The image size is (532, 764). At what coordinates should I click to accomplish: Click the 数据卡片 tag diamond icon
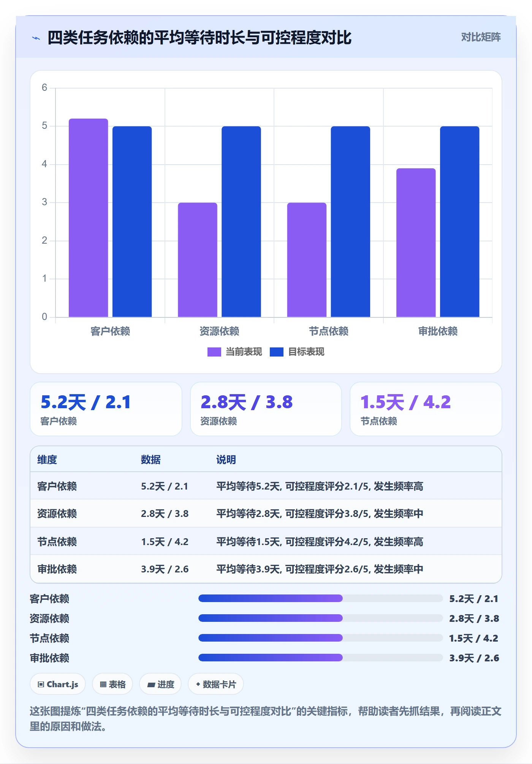tap(198, 684)
